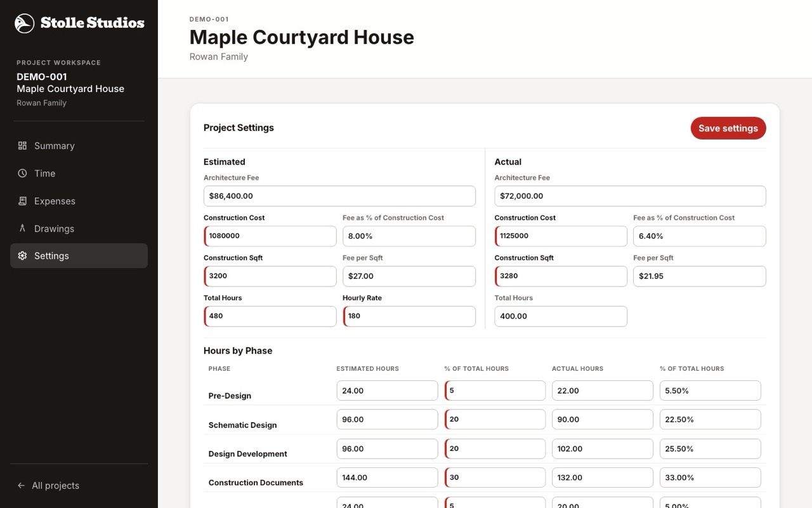Click Construction Documents actual hours 132.00
Image resolution: width=812 pixels, height=508 pixels.
pyautogui.click(x=603, y=478)
